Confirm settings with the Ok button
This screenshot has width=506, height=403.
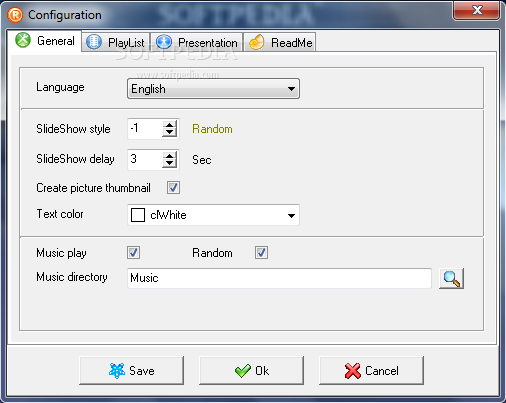[x=251, y=370]
